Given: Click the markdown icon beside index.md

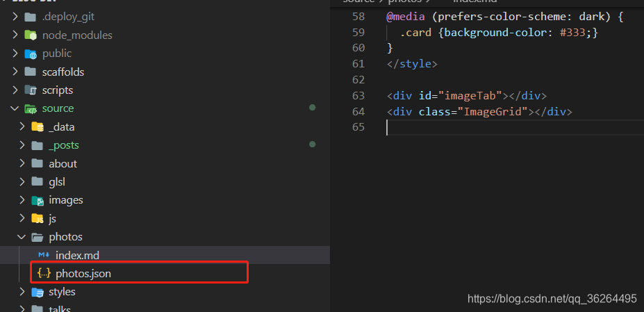Looking at the screenshot, I should 44,255.
